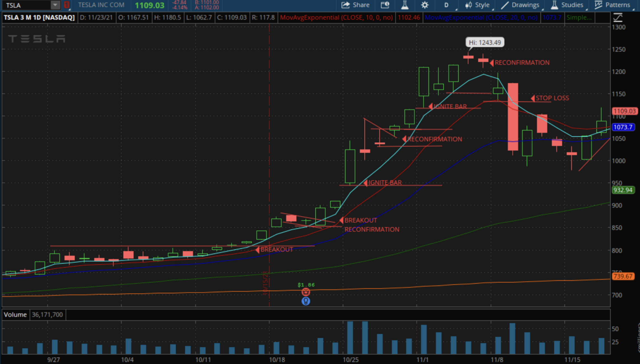Open the flask Edit Studies icon in the toolbar
The width and height of the screenshot is (640, 364).
(405, 5)
